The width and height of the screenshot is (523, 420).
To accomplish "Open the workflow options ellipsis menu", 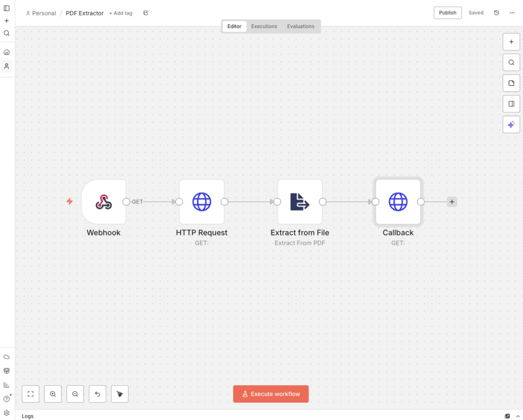I will (x=512, y=12).
